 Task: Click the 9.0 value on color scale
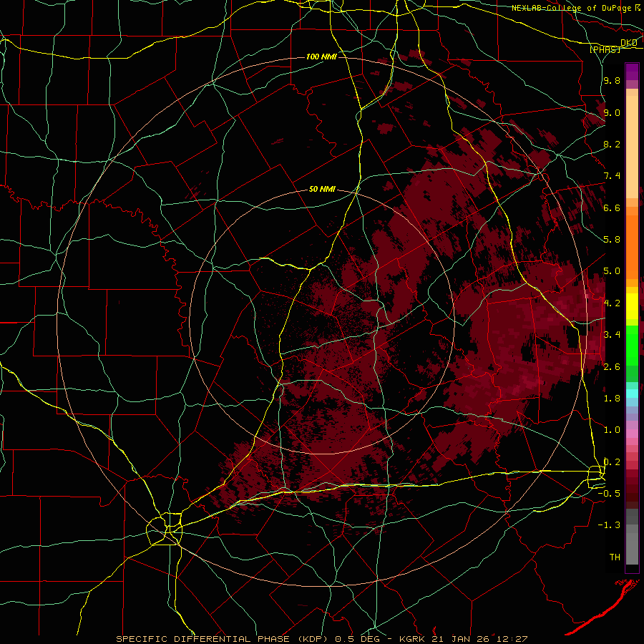[x=612, y=112]
